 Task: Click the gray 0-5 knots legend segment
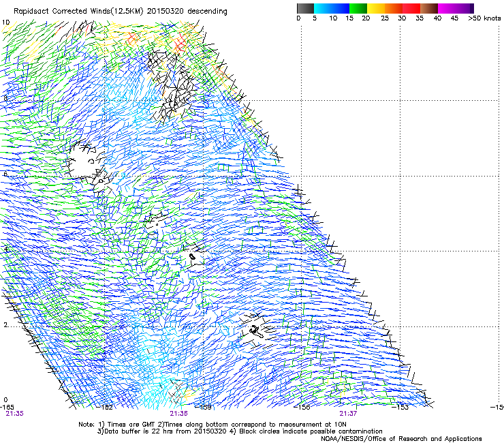305,8
